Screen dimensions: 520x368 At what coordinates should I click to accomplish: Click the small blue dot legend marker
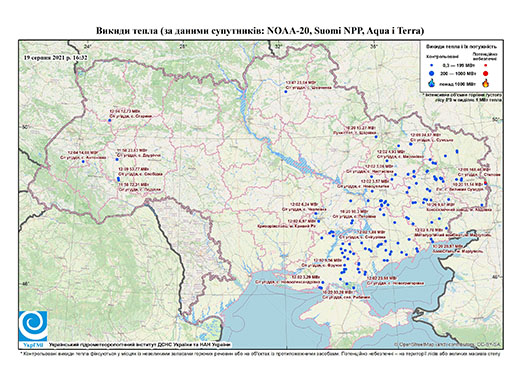[x=432, y=66]
